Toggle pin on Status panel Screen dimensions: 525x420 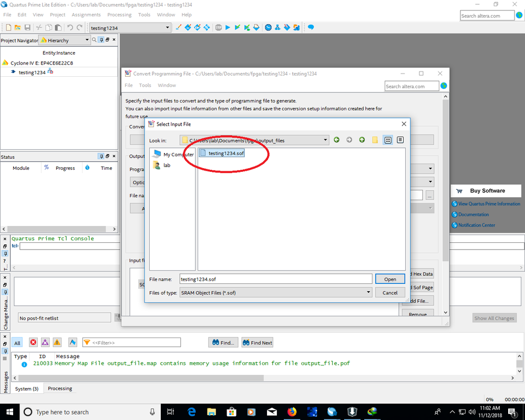pos(101,157)
